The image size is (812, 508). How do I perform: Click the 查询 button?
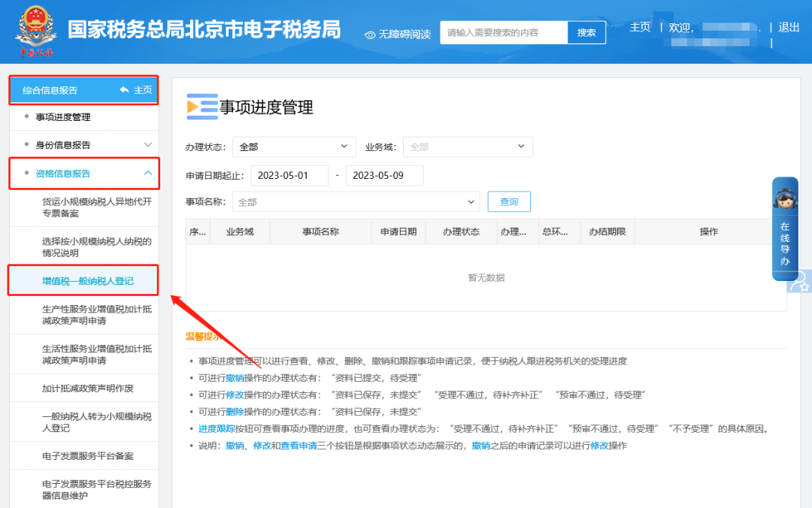[508, 201]
